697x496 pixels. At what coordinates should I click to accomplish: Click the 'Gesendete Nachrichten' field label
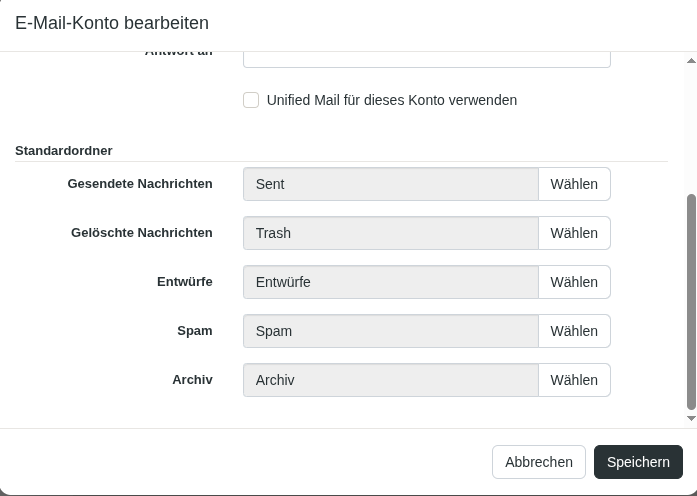(x=140, y=184)
